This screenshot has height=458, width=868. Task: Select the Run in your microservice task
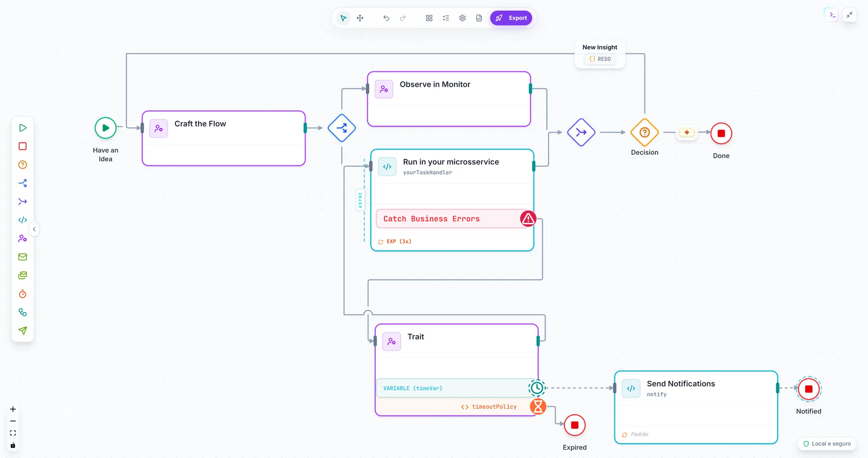[x=452, y=200]
